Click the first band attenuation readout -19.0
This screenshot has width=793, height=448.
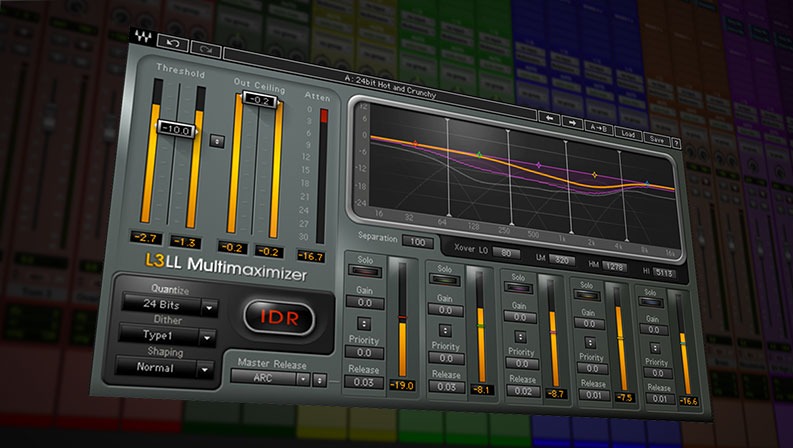(x=402, y=385)
